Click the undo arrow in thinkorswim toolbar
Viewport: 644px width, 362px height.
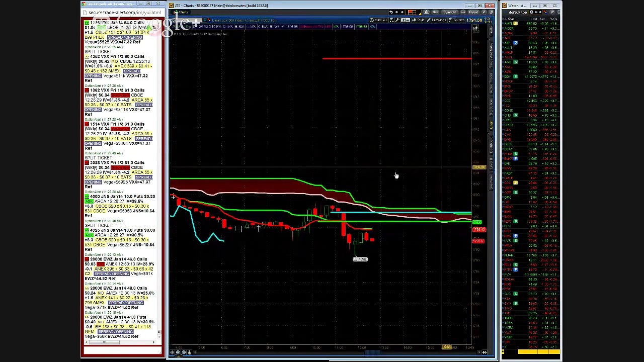[391, 12]
